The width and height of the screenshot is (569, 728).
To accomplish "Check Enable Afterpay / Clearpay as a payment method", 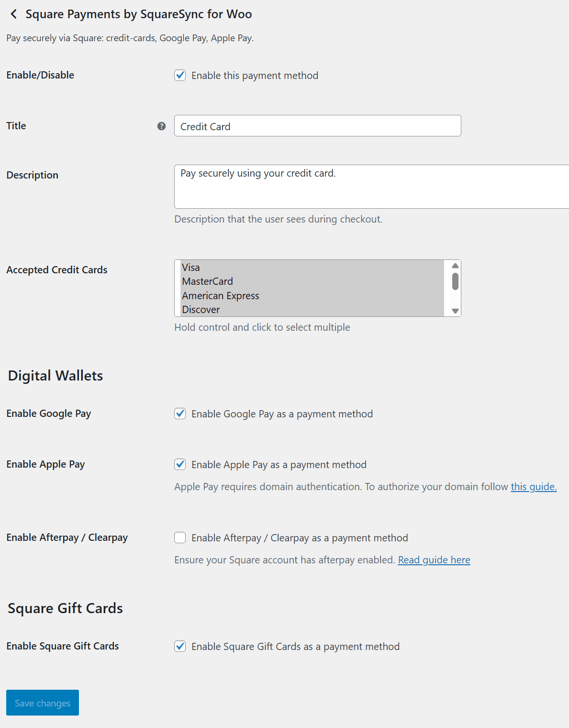I will pos(180,538).
